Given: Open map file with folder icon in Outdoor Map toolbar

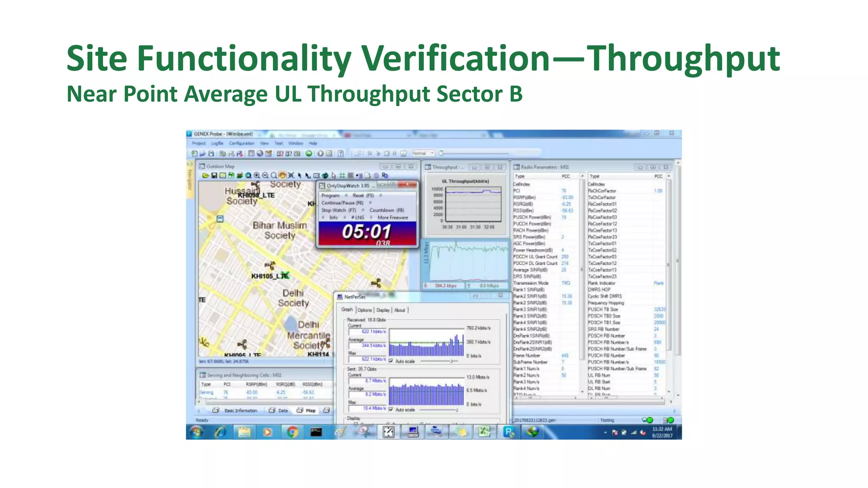Looking at the screenshot, I should pos(206,175).
